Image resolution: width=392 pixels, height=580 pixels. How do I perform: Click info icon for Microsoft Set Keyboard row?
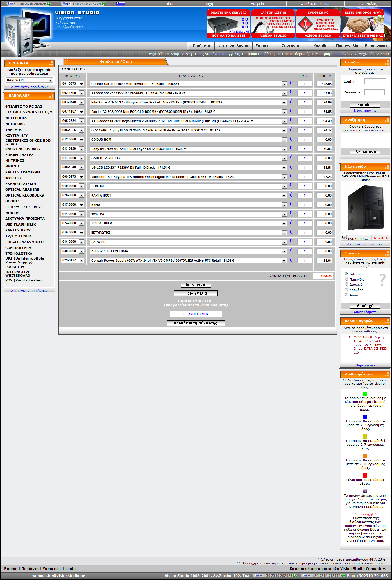click(290, 176)
